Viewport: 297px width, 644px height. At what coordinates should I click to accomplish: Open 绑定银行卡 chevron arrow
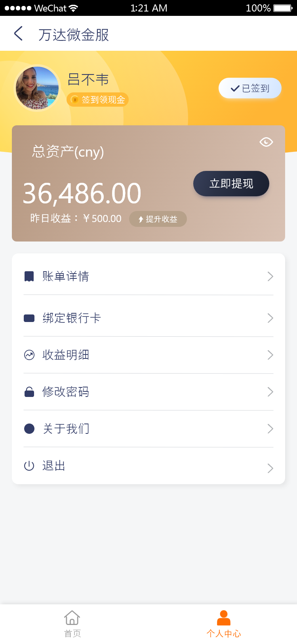click(270, 318)
